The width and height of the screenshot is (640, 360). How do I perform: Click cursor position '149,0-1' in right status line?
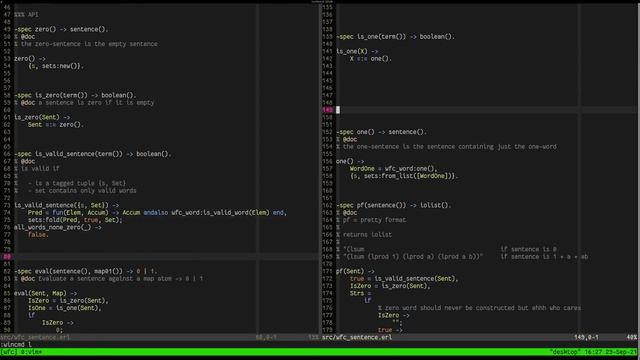pyautogui.click(x=586, y=338)
